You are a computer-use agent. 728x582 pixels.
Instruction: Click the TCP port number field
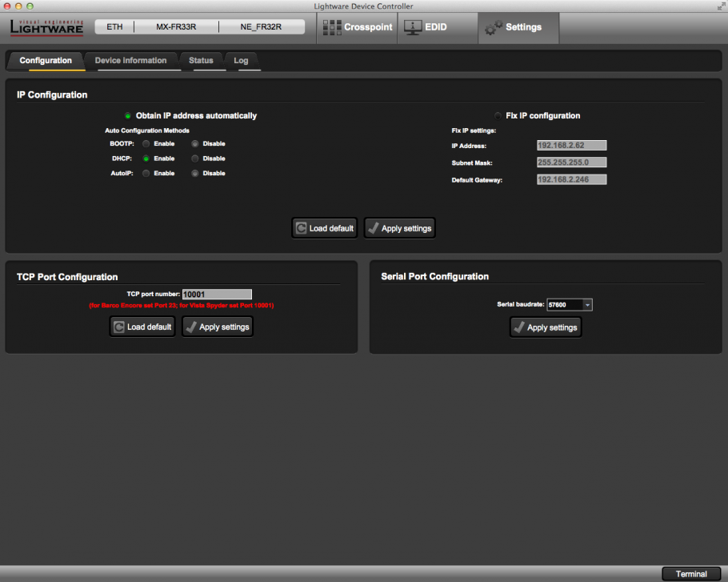click(x=217, y=295)
